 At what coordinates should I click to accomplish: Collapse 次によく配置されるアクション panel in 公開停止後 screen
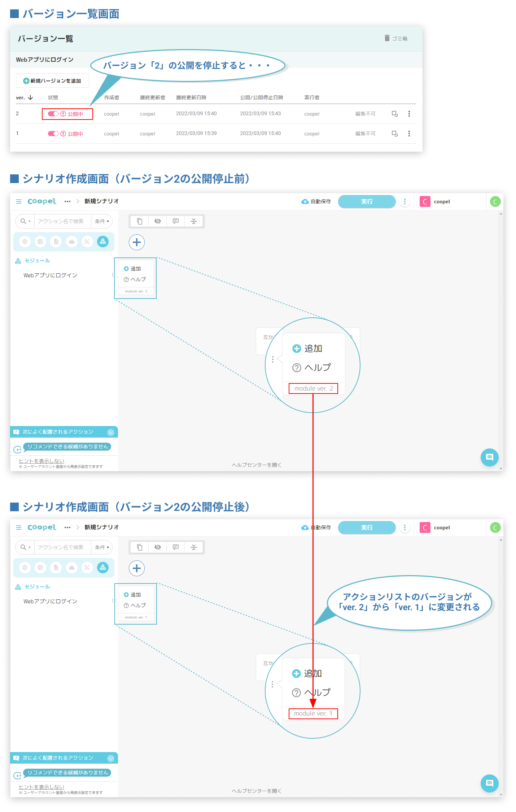coord(111,758)
